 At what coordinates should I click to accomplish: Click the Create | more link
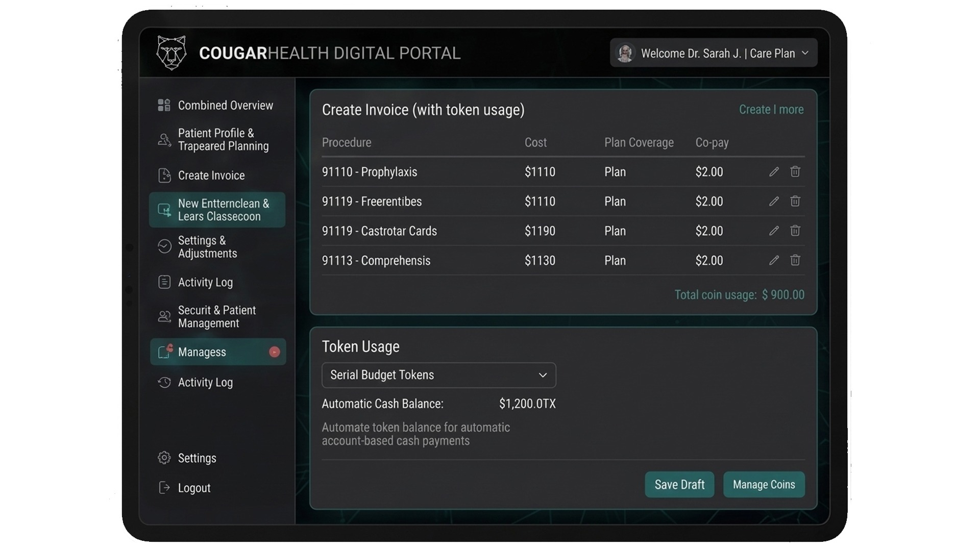pos(771,110)
